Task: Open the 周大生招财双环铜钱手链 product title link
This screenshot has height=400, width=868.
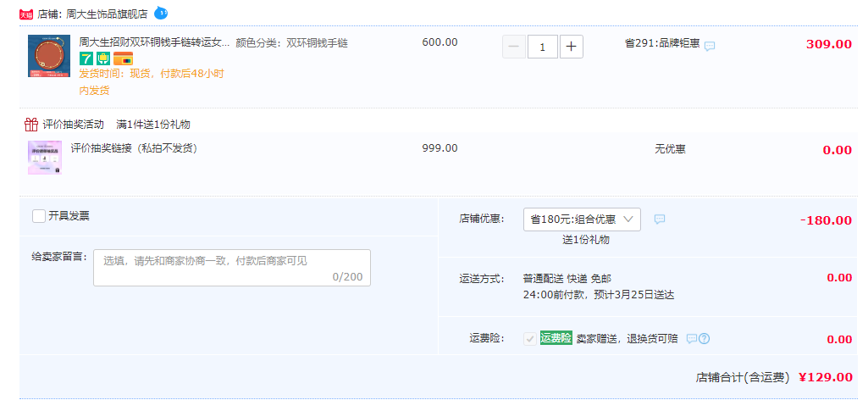Action: coord(154,42)
